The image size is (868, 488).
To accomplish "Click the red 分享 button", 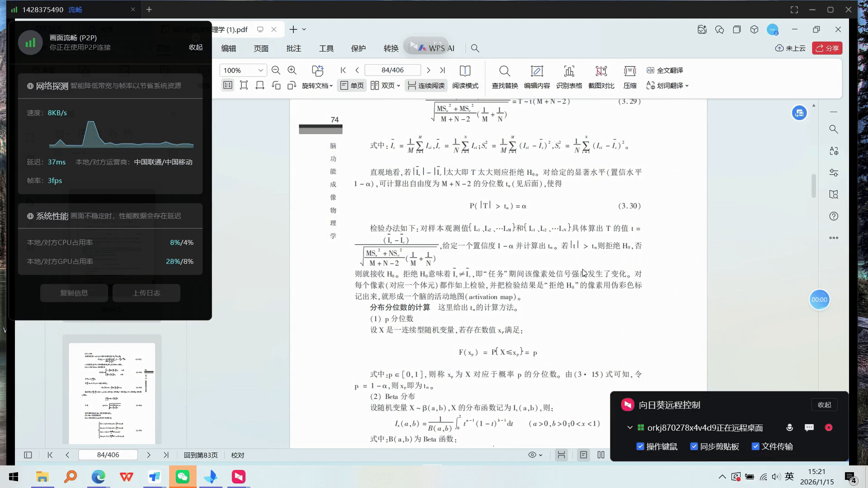I will [827, 48].
